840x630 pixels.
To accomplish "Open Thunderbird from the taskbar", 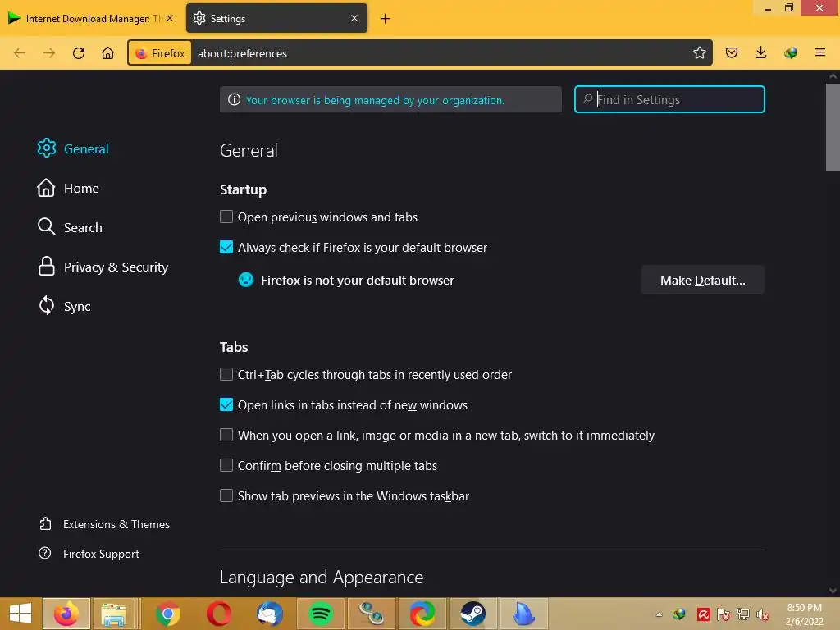I will tap(269, 614).
